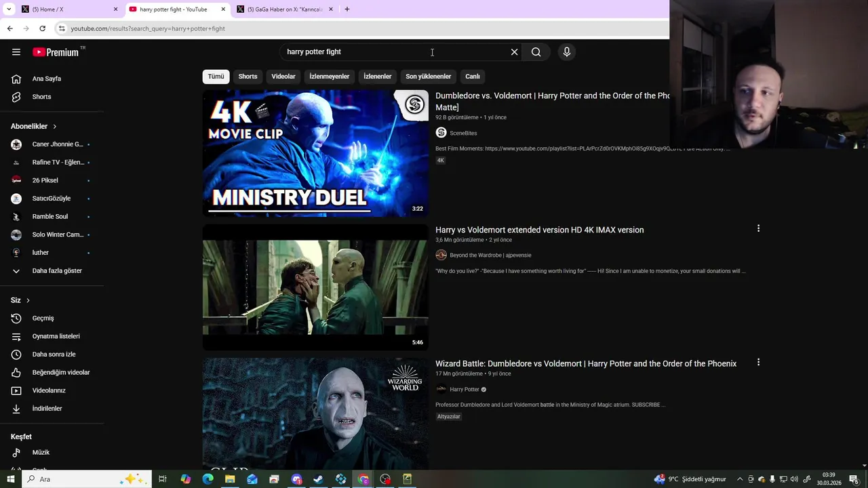Select the İzlenmeyenler filter chip

(330, 77)
